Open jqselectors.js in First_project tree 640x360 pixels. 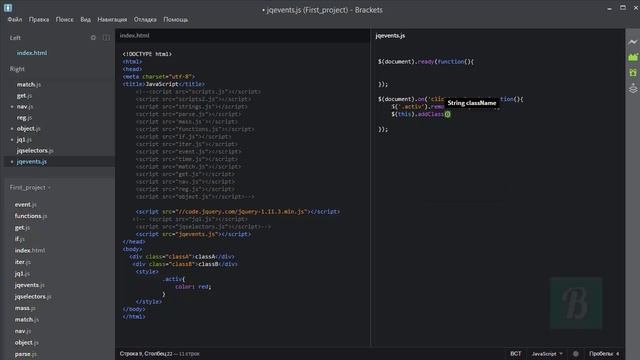[x=33, y=297]
